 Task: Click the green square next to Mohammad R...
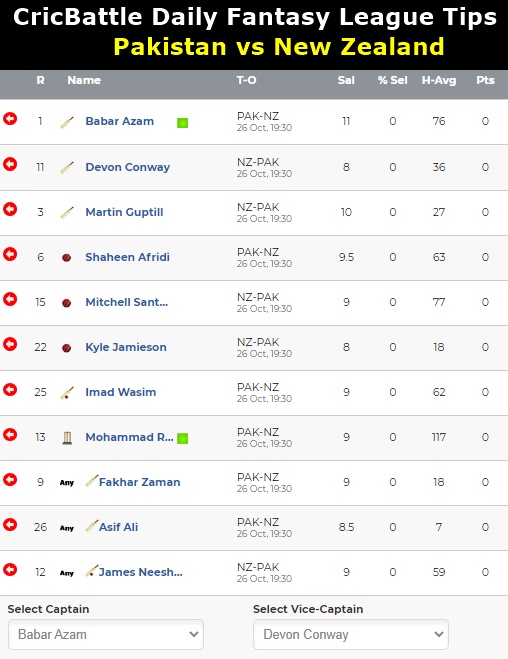tap(182, 438)
